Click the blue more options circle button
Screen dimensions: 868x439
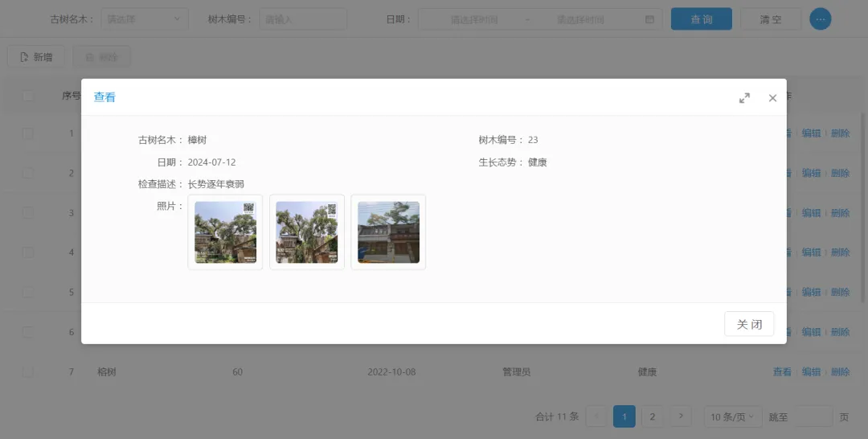pos(820,19)
